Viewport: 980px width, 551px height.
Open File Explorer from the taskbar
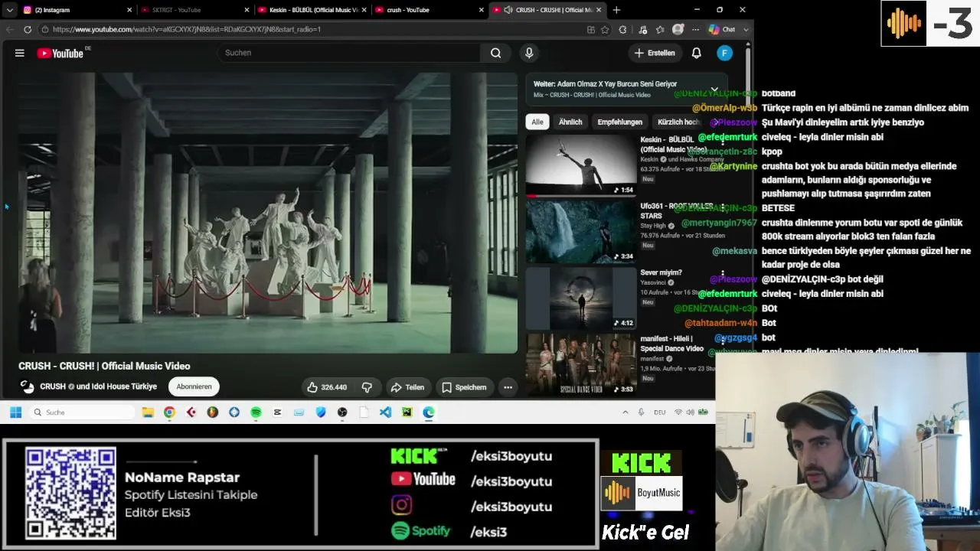point(148,412)
